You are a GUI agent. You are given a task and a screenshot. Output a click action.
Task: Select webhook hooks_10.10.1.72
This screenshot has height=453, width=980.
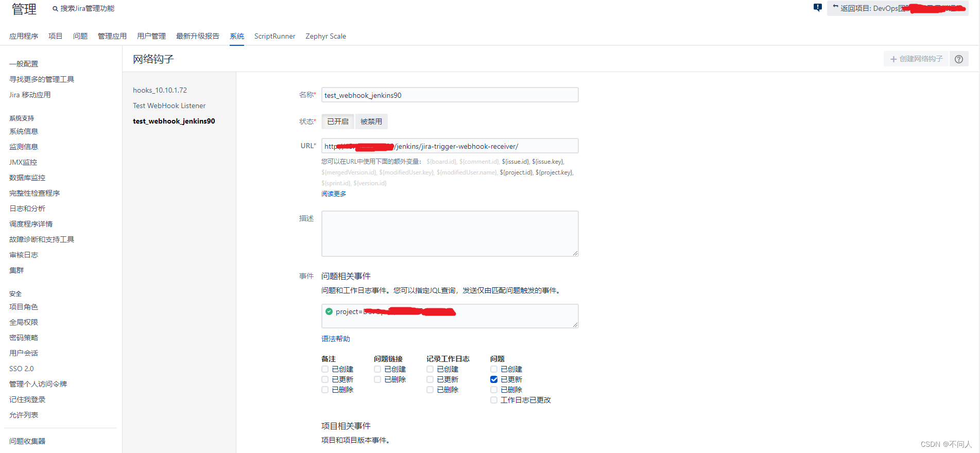pos(160,90)
